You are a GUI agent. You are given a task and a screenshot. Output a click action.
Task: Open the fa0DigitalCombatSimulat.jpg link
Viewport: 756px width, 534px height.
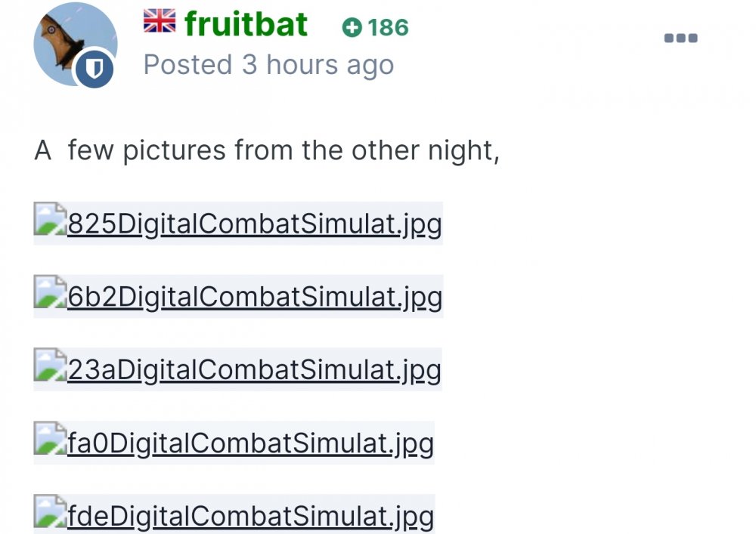click(250, 443)
